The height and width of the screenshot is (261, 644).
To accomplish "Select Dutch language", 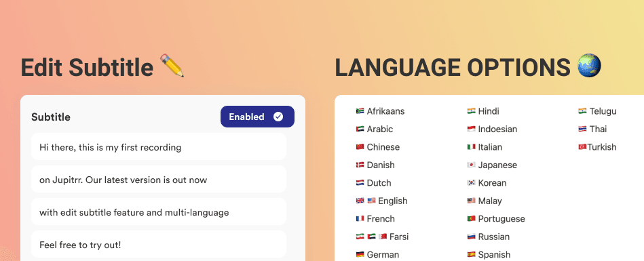I will 379,183.
